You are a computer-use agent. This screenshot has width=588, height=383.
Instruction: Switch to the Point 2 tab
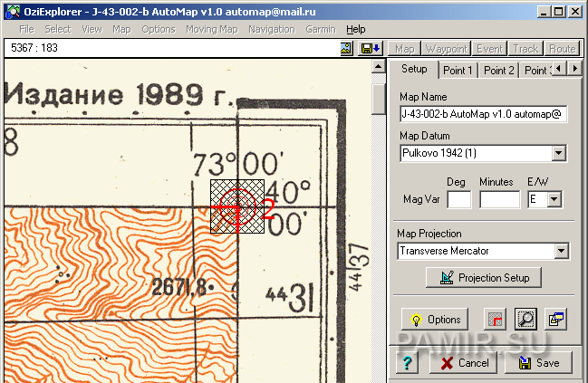498,71
